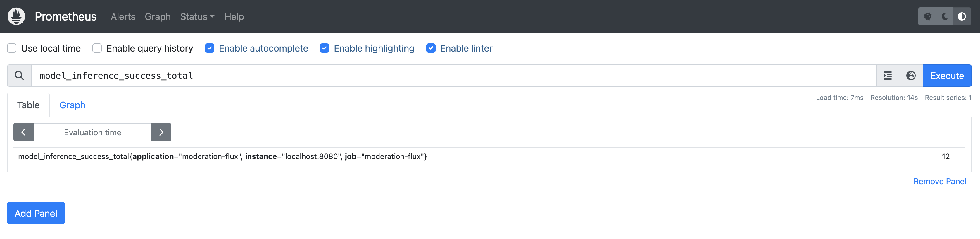Viewport: 980px width, 239px height.
Task: Select the auto theme contrast icon
Action: tap(962, 16)
